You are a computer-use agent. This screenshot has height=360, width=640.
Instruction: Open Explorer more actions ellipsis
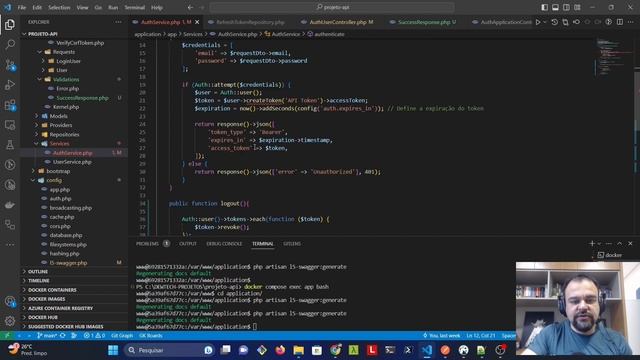click(x=118, y=22)
